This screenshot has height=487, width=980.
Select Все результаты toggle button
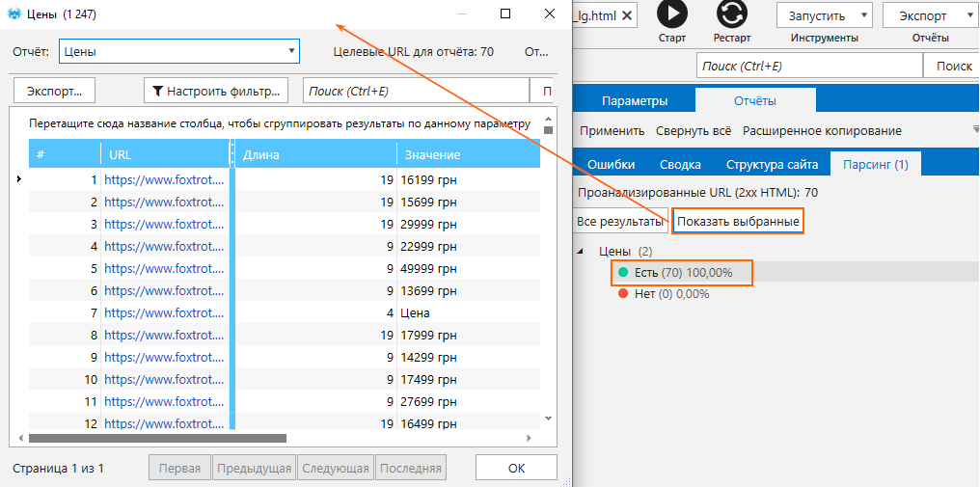click(619, 222)
